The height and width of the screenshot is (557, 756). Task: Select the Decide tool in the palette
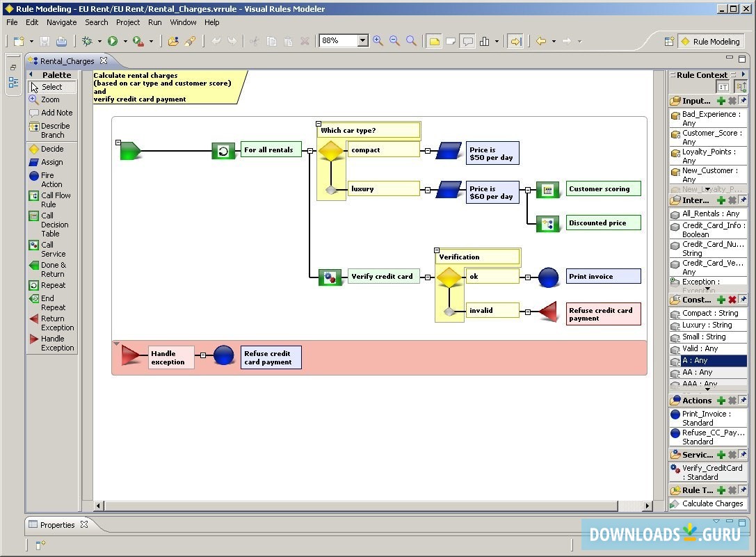50,148
